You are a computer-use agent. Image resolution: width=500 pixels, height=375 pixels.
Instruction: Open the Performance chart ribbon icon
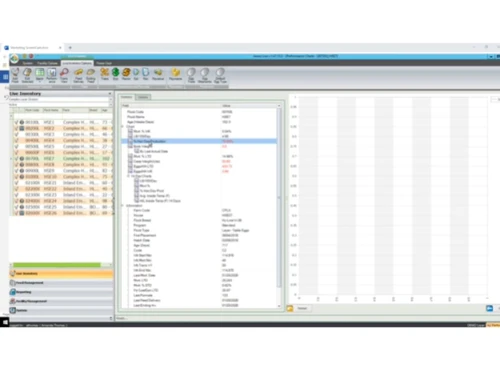[x=52, y=75]
